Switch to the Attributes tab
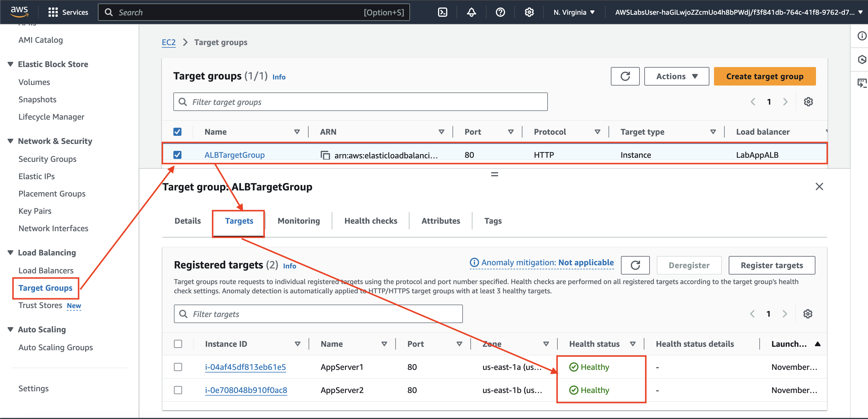Screen dimensions: 868x419 tap(440, 221)
